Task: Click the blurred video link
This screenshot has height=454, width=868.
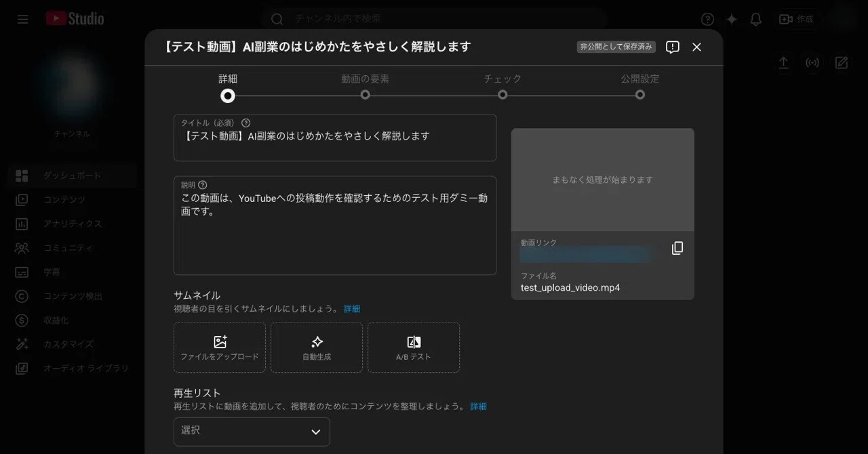Action: 585,255
